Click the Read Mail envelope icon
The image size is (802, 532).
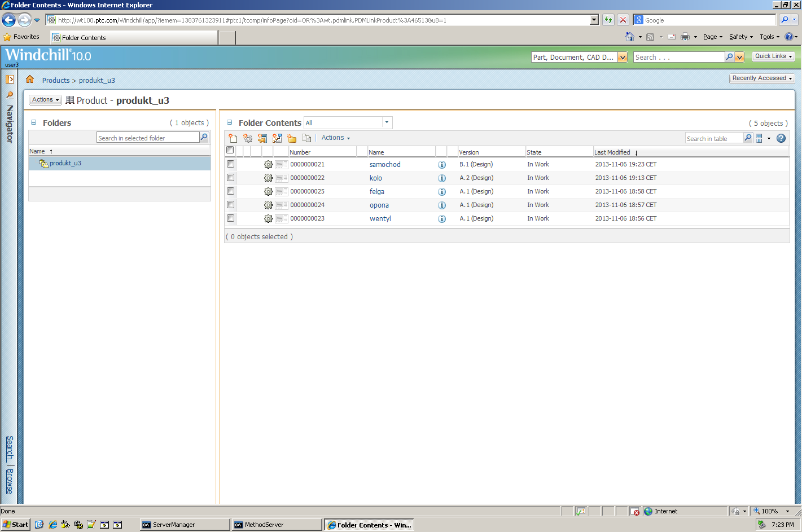pos(672,37)
